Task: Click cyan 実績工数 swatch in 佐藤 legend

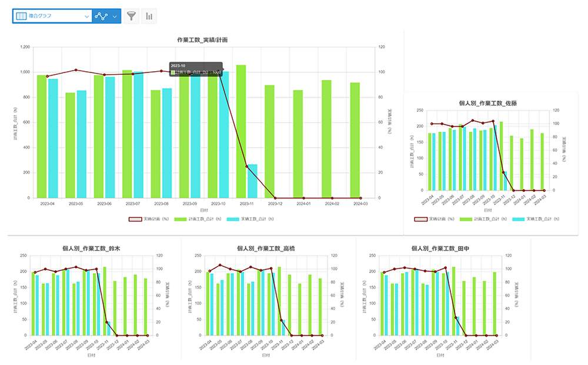Action: point(519,219)
